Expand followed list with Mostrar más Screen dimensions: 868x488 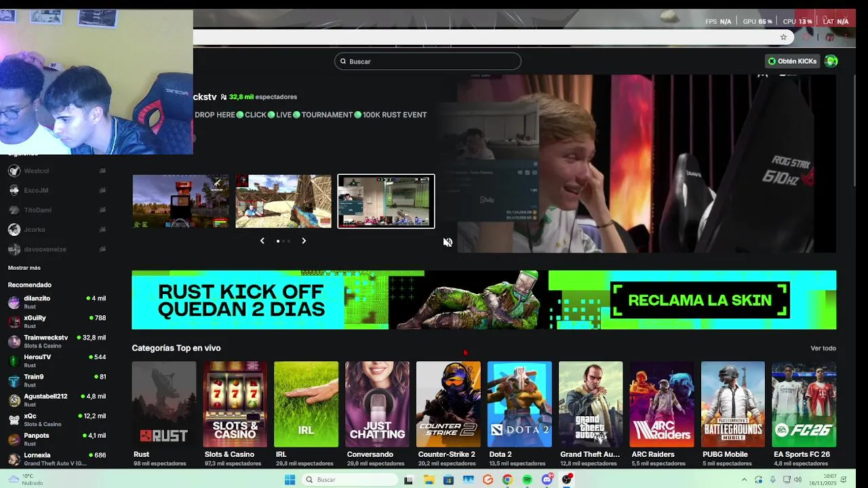click(24, 268)
